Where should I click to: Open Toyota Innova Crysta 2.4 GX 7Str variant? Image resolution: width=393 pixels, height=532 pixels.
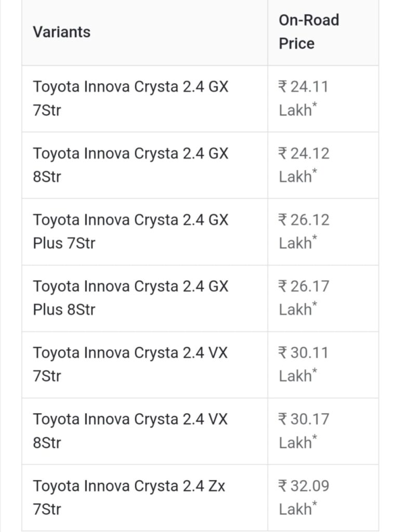pos(130,98)
